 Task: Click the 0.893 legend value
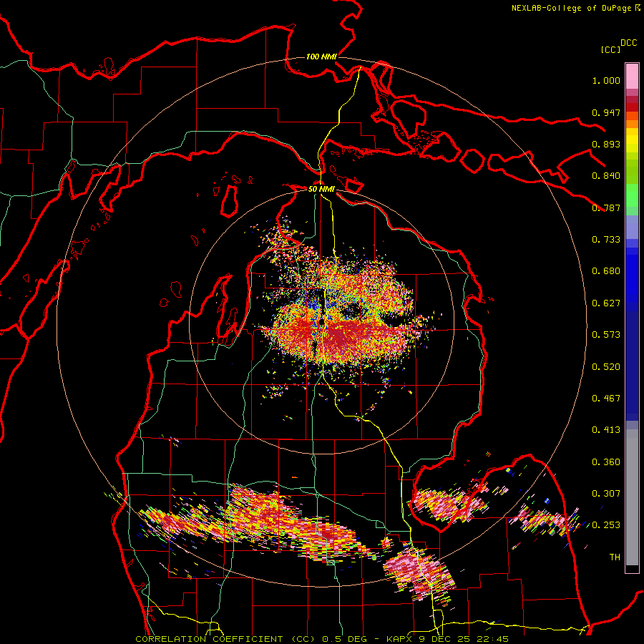[606, 144]
